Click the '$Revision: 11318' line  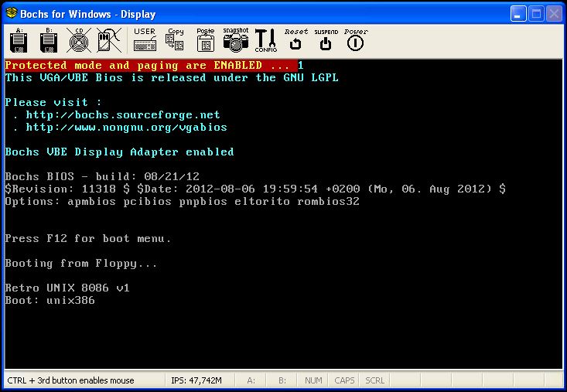coord(255,189)
